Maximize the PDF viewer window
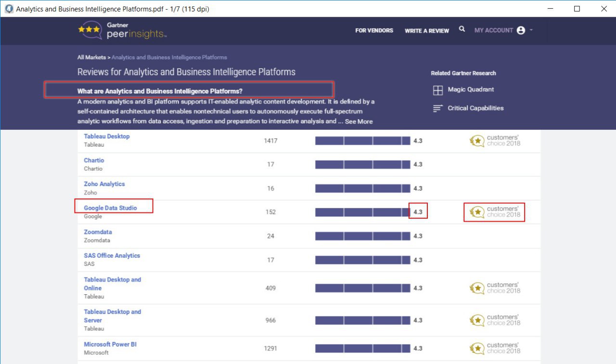Screen dimensions: 616x364 tap(577, 9)
